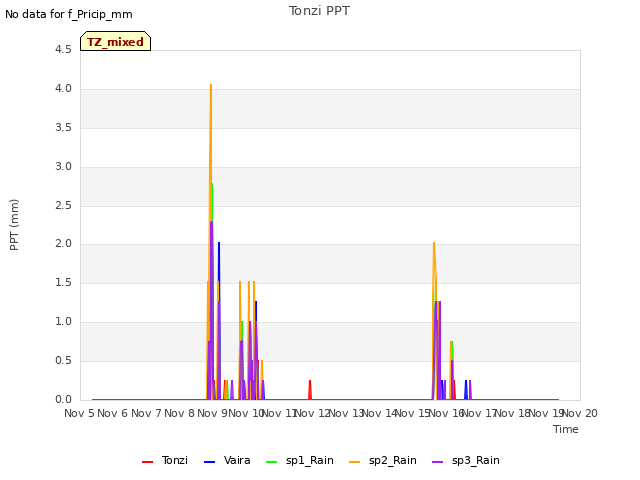Viewport: 640px width, 480px height.
Task: Click the 1.5 y-axis tick label
Action: (63, 282)
